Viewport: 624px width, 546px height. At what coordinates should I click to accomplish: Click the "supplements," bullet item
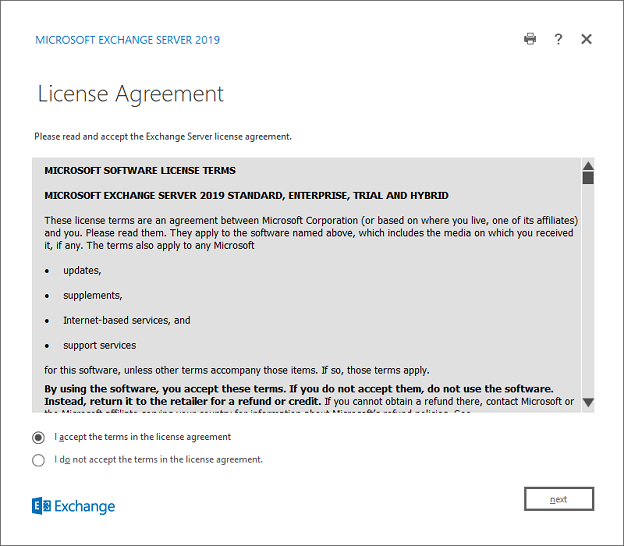tap(92, 296)
